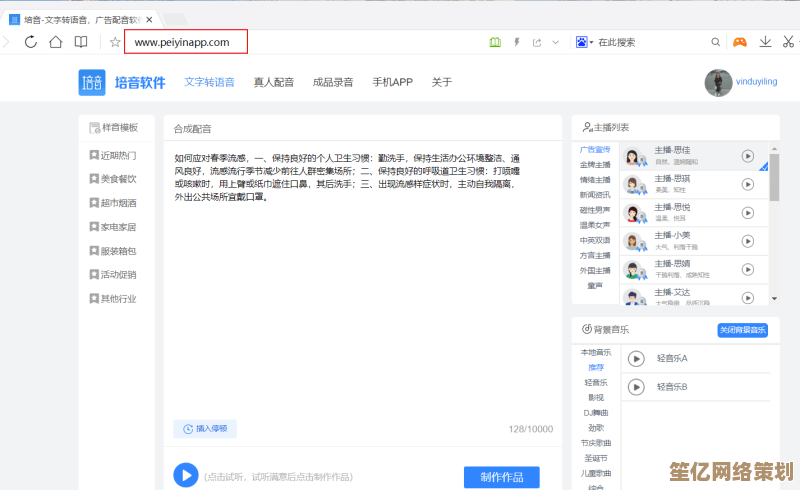Click the blue audition play button

pyautogui.click(x=185, y=475)
